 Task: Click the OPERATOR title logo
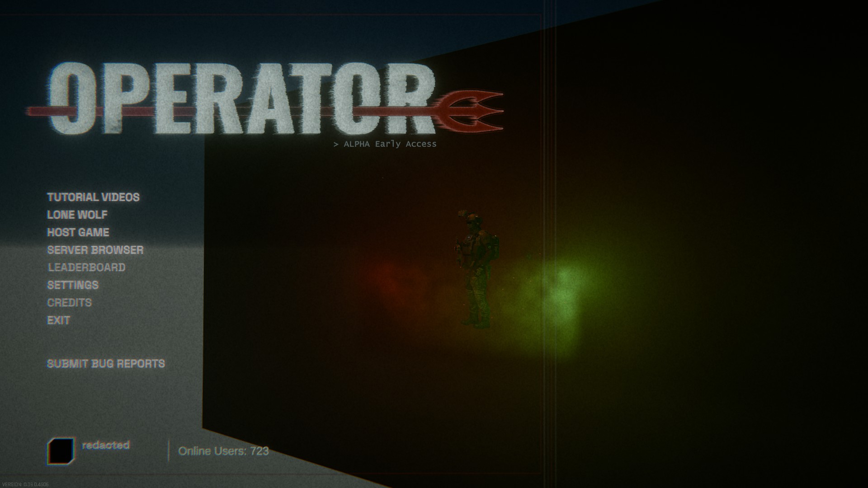(242, 99)
